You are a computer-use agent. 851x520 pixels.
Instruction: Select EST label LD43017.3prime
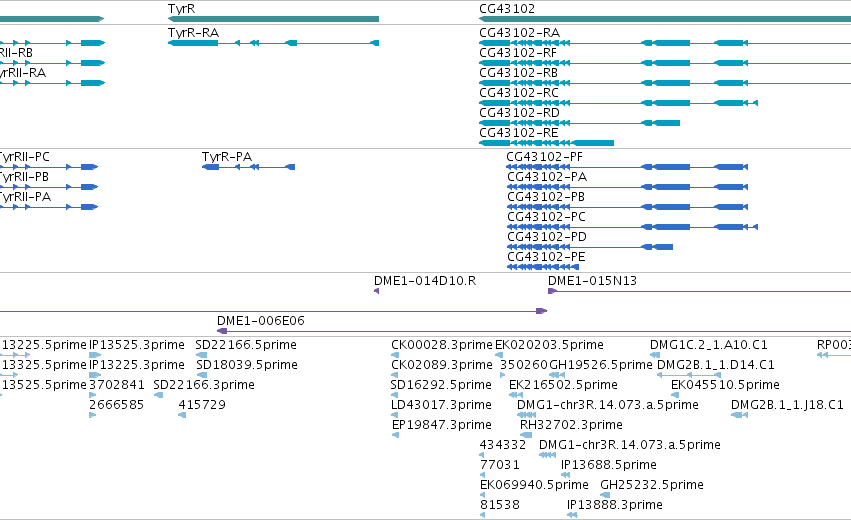coord(441,405)
